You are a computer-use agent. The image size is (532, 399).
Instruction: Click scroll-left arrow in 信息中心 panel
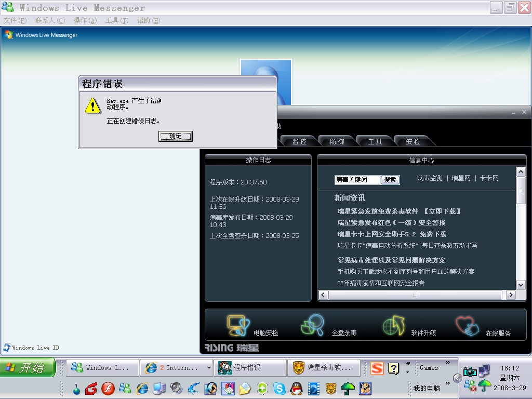tap(323, 295)
